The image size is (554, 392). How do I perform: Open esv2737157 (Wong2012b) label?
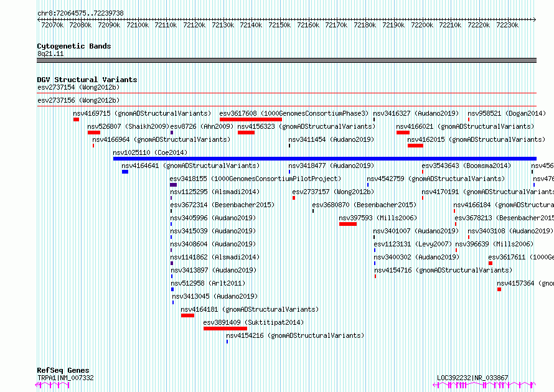[333, 192]
